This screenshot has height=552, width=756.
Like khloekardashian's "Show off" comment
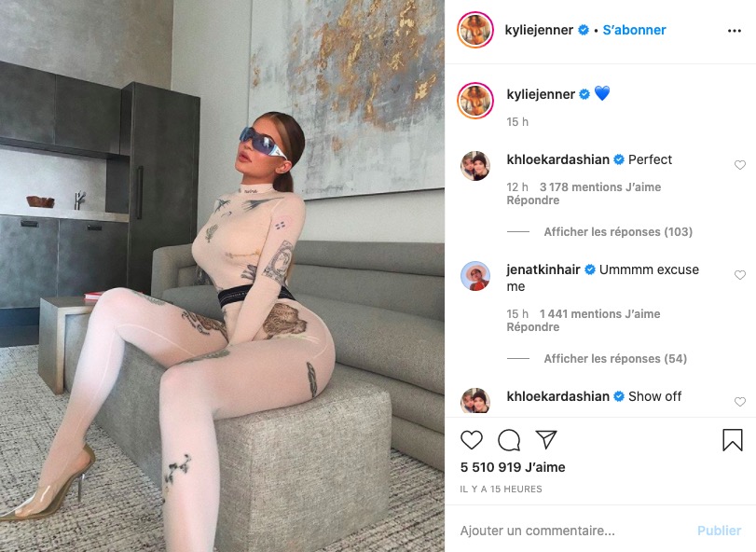pyautogui.click(x=739, y=402)
